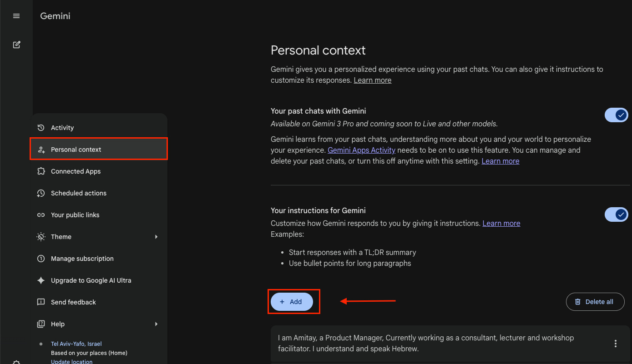Toggle off Your instructions for Gemini
The height and width of the screenshot is (364, 632).
coord(616,214)
